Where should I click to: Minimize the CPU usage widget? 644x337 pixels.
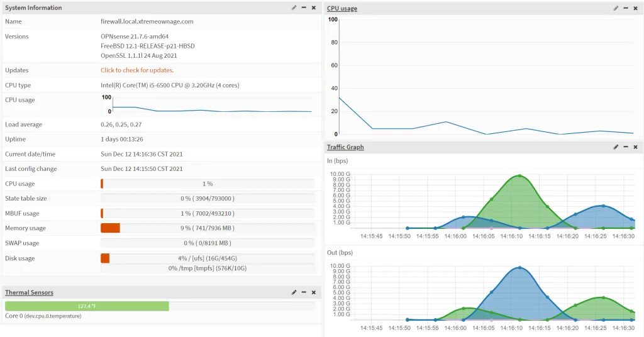[626, 8]
